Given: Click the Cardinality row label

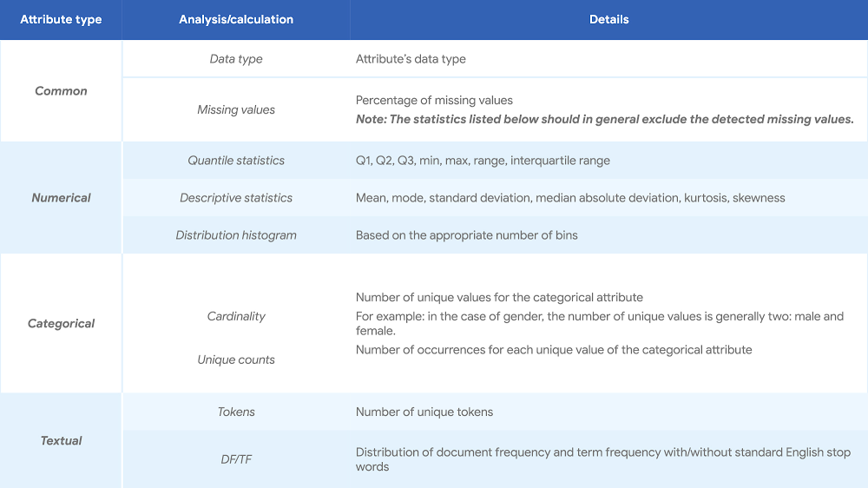Looking at the screenshot, I should (x=236, y=317).
